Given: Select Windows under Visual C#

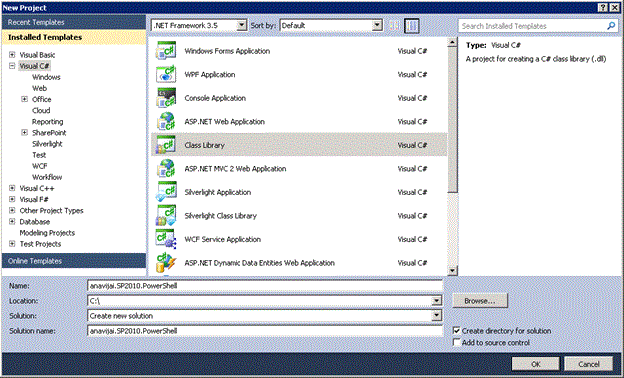Looking at the screenshot, I should coord(46,77).
